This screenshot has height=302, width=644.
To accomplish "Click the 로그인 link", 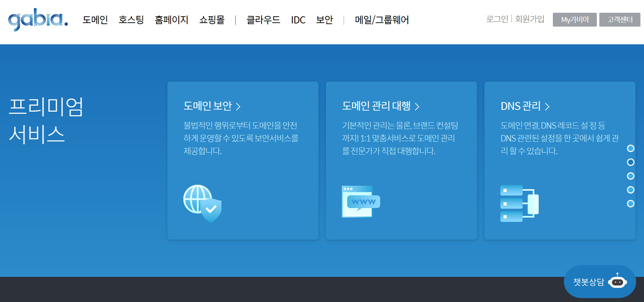I will (497, 19).
